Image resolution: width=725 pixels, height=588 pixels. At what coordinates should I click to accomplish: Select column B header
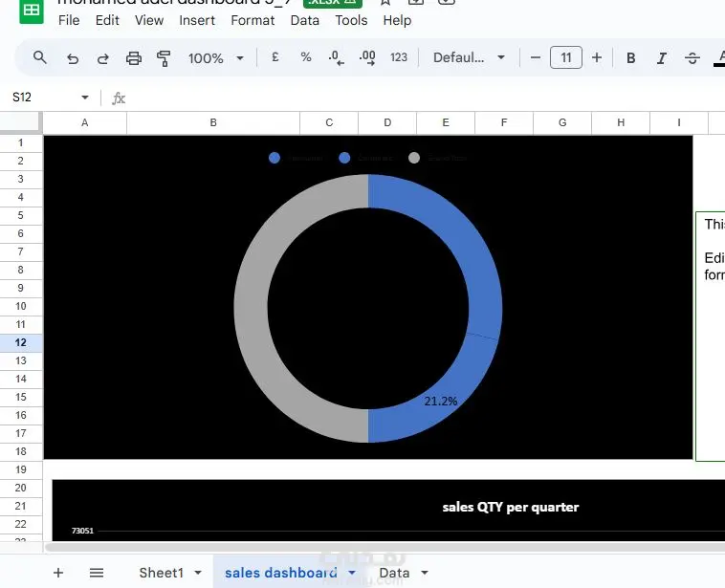point(213,122)
